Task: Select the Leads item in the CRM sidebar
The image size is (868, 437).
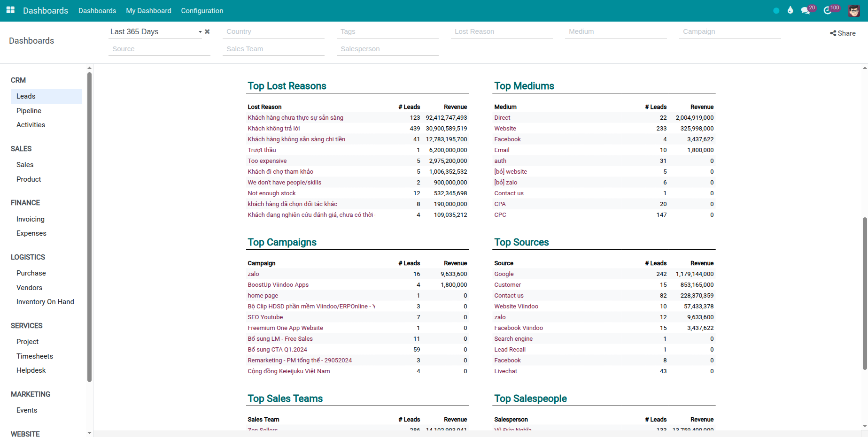Action: pyautogui.click(x=26, y=96)
